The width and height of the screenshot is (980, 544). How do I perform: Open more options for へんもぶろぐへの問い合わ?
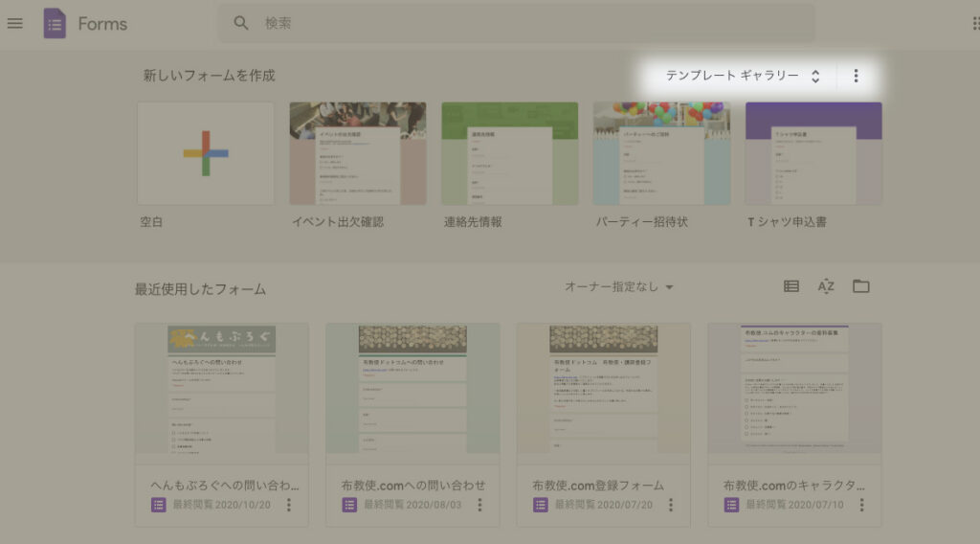click(289, 505)
